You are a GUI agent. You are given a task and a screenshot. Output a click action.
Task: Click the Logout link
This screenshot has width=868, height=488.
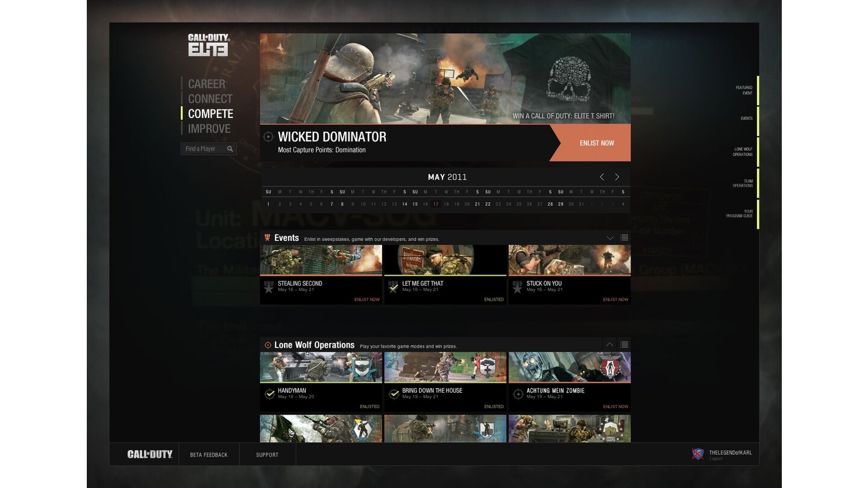point(715,459)
